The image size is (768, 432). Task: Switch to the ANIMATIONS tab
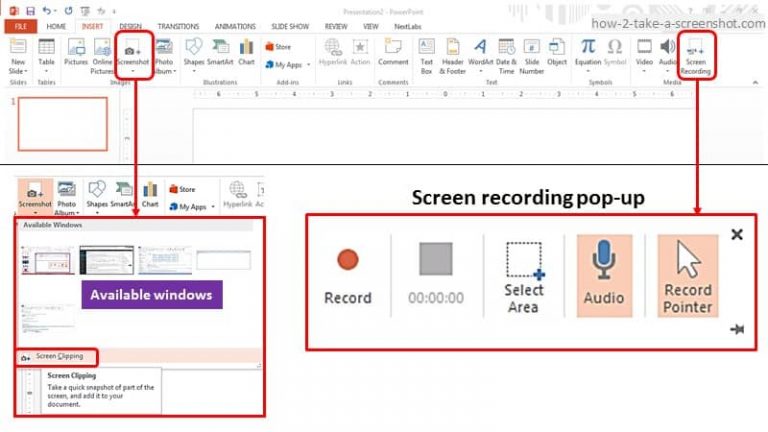tap(235, 26)
